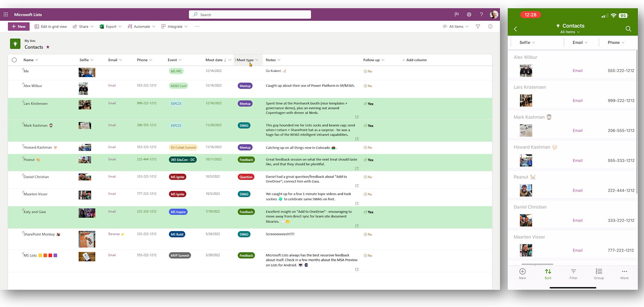The image size is (644, 307).
Task: Open the note expand icon in Lars Kristensen row
Action: click(x=357, y=117)
